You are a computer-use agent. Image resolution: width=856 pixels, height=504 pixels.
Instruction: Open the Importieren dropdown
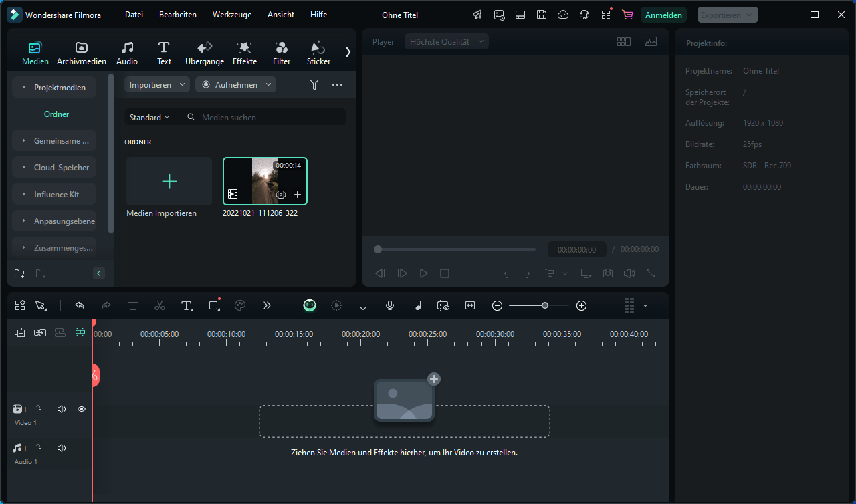coord(157,85)
